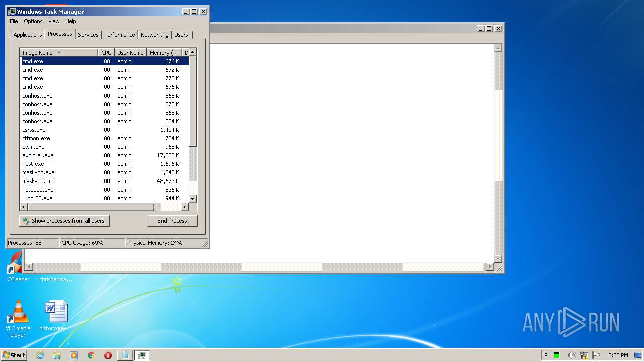Click the process list scroll-left arrow

23,207
